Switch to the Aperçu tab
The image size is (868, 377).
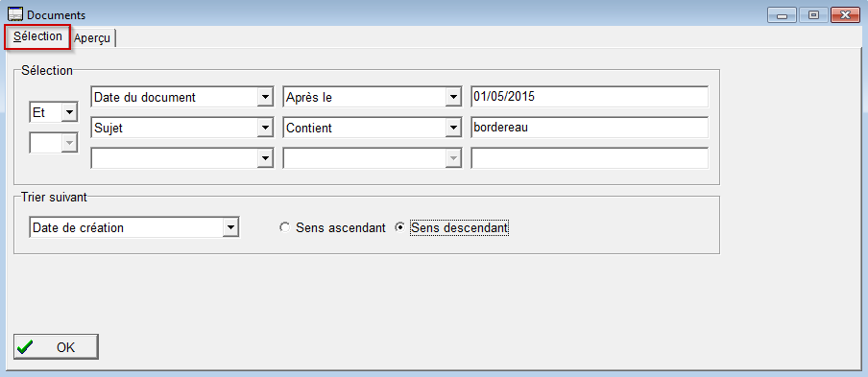(x=93, y=38)
